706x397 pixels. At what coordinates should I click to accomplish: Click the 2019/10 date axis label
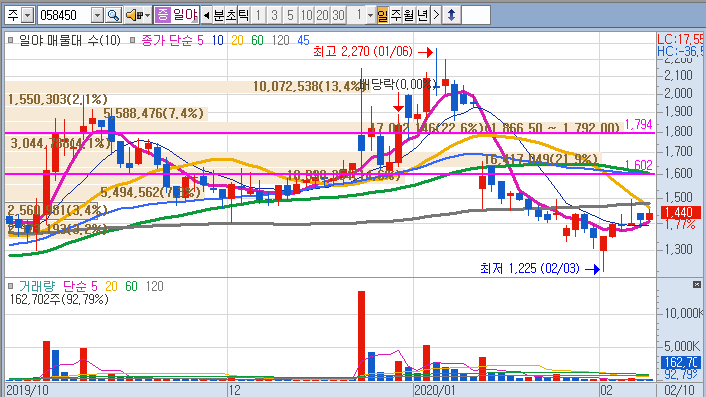click(27, 390)
